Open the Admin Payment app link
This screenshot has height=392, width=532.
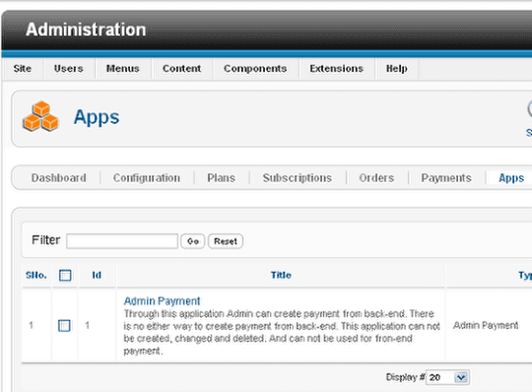(x=162, y=300)
